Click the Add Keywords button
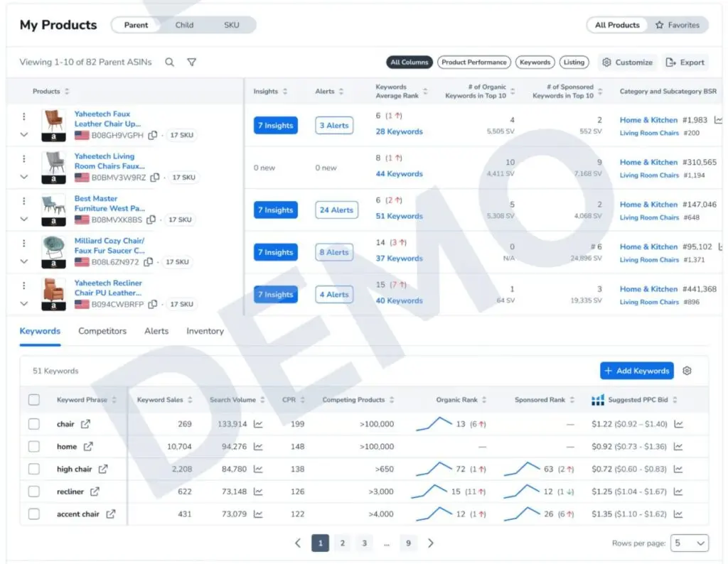 [x=636, y=371]
